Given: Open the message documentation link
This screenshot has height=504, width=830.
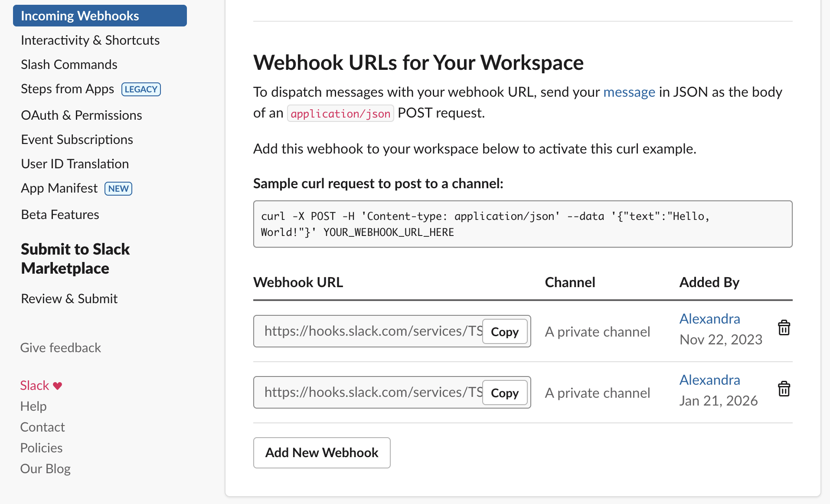Looking at the screenshot, I should click(x=629, y=92).
